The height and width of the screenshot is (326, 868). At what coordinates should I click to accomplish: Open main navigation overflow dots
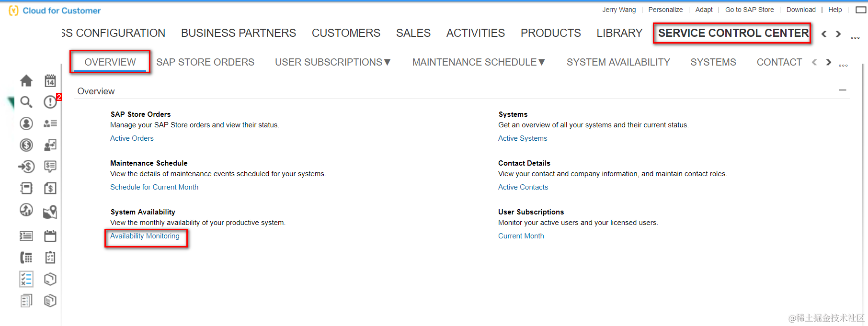tap(855, 37)
